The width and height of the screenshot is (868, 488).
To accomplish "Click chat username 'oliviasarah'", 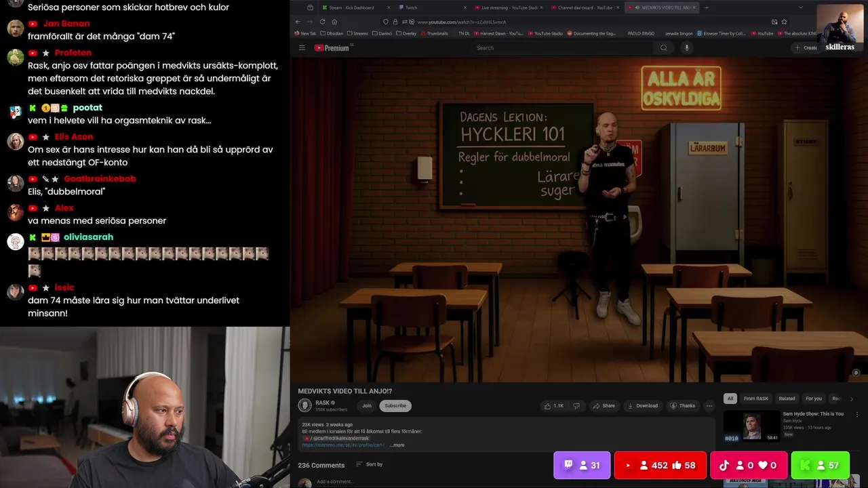I will [x=89, y=237].
